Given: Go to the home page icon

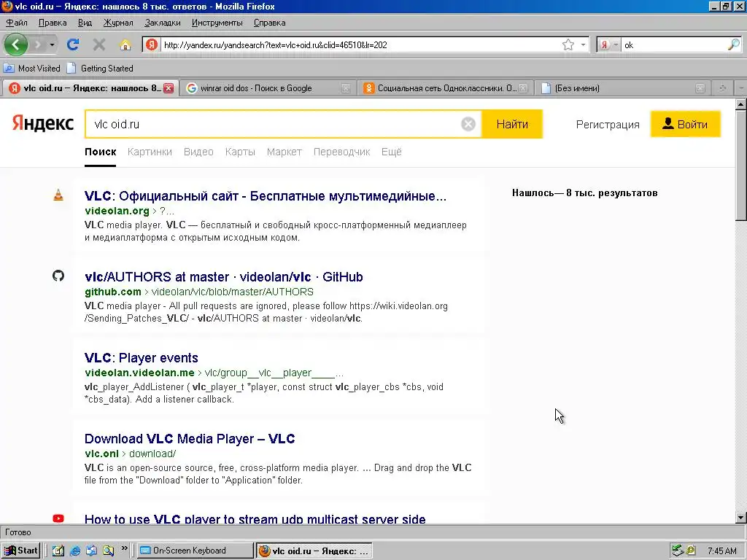Looking at the screenshot, I should point(125,44).
